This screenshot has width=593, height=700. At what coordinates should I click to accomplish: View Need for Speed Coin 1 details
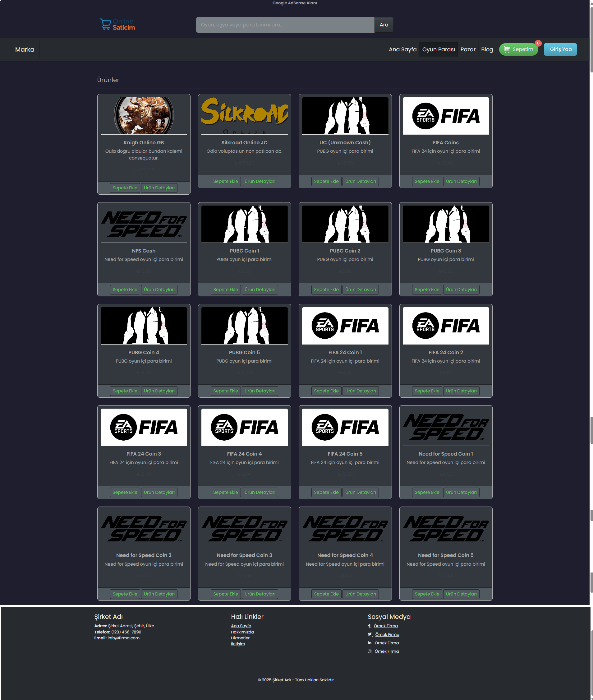tap(461, 493)
